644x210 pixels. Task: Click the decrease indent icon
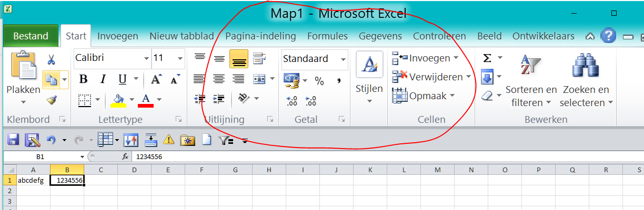[200, 99]
